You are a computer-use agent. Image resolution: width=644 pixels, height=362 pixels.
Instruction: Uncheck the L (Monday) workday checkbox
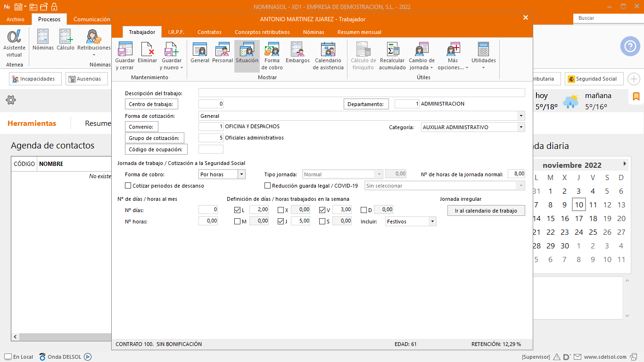[x=238, y=210]
